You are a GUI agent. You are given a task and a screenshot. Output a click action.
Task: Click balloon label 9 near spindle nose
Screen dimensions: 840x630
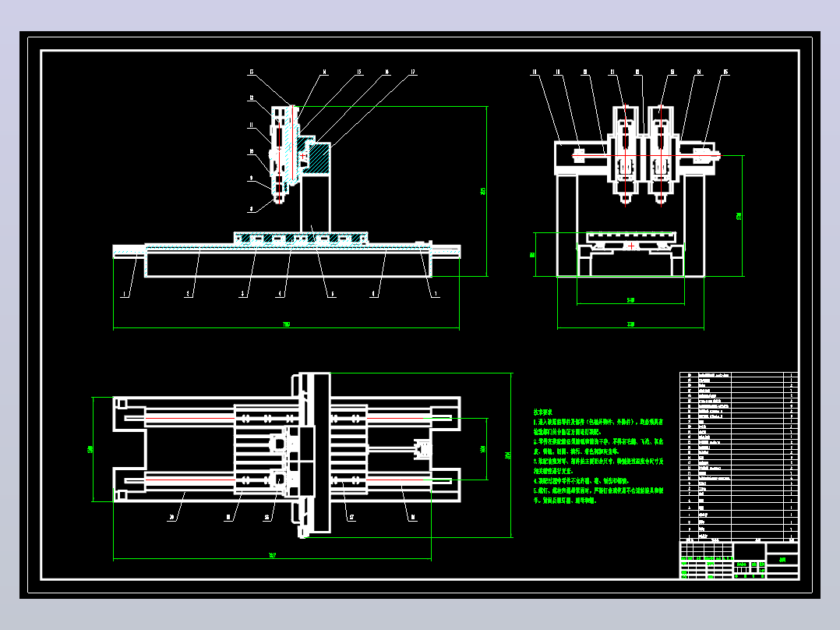tap(251, 178)
